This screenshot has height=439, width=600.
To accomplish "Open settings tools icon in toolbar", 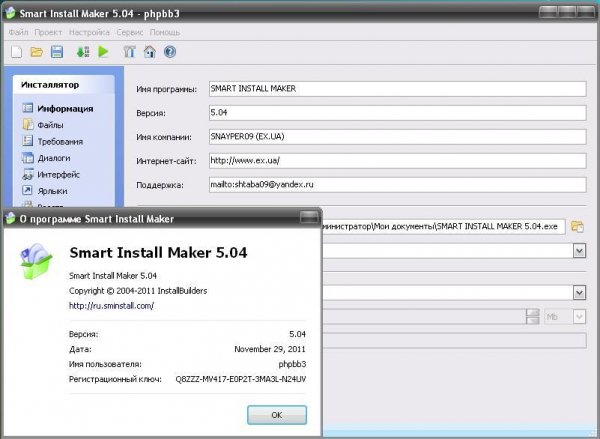I will (129, 52).
